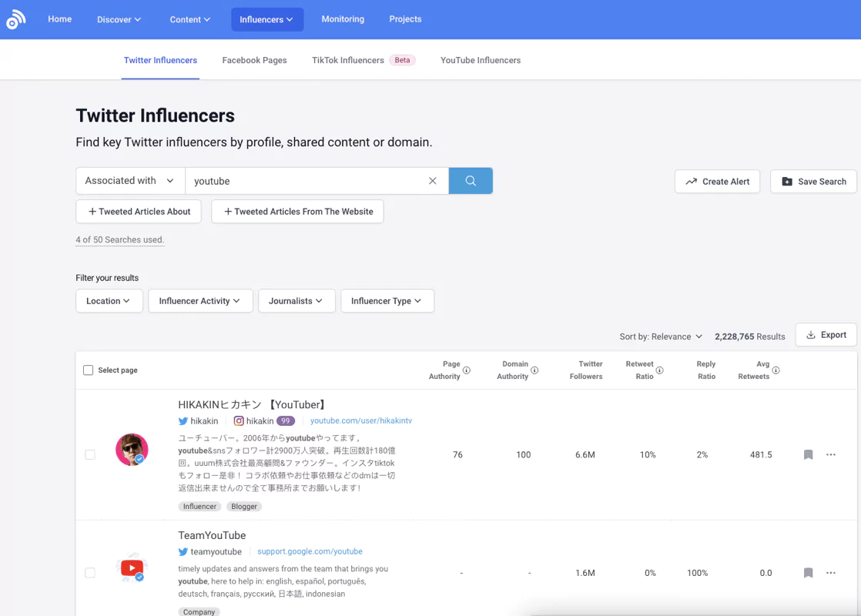Click the Export download icon
Screen dimensions: 861x616
[812, 334]
